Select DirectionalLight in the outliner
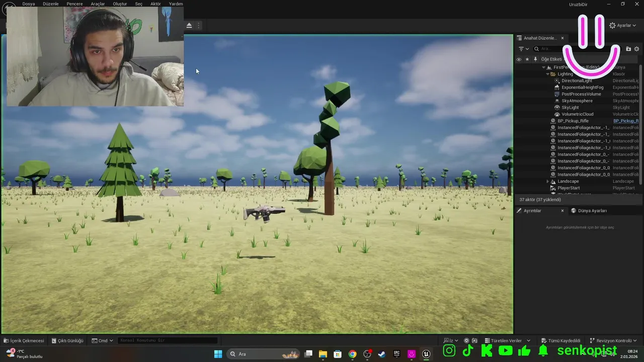Image resolution: width=644 pixels, height=362 pixels. pos(577,80)
